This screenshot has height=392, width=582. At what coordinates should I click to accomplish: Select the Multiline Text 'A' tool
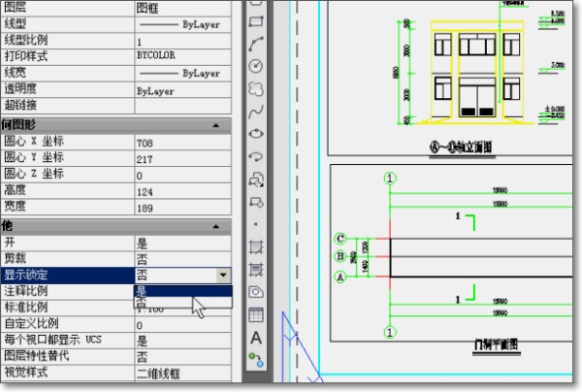256,338
